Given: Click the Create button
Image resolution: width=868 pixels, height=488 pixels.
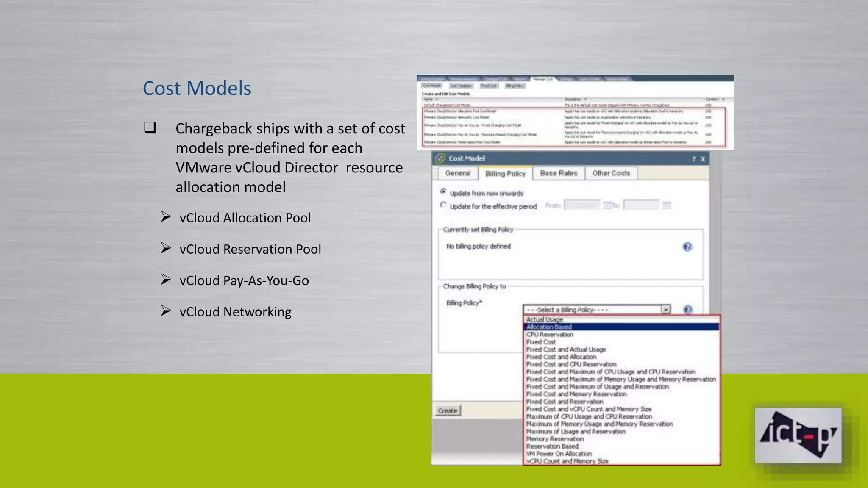Looking at the screenshot, I should (x=448, y=410).
